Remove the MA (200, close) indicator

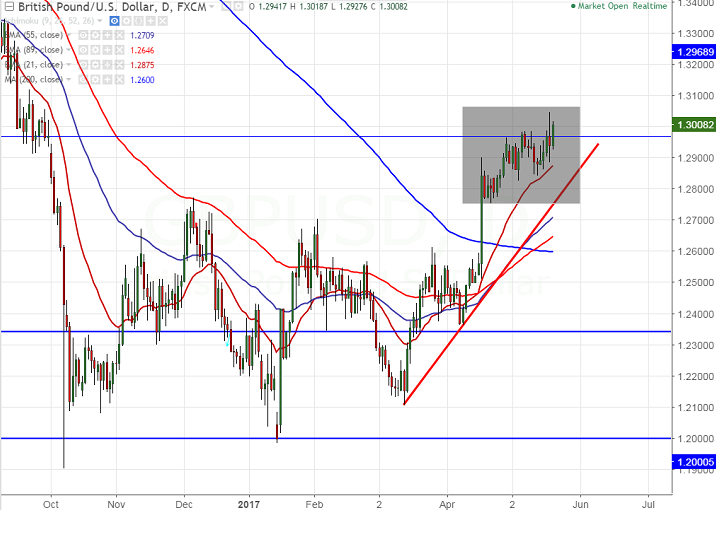pyautogui.click(x=119, y=80)
